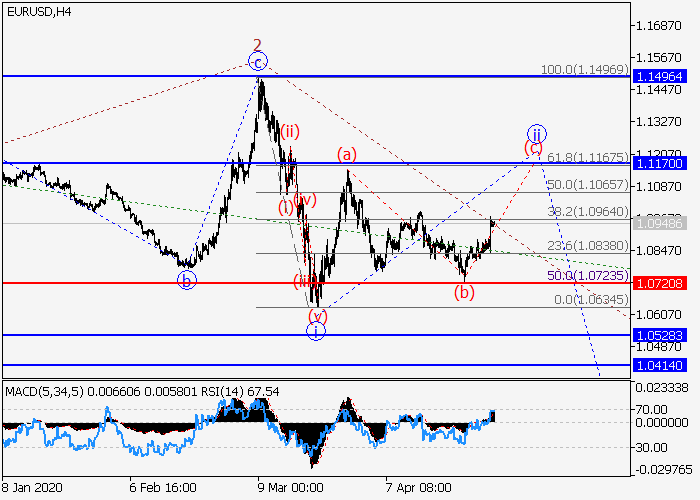Screen dimensions: 700x500
Task: Click the 1.04140 price level tag
Action: click(x=660, y=366)
